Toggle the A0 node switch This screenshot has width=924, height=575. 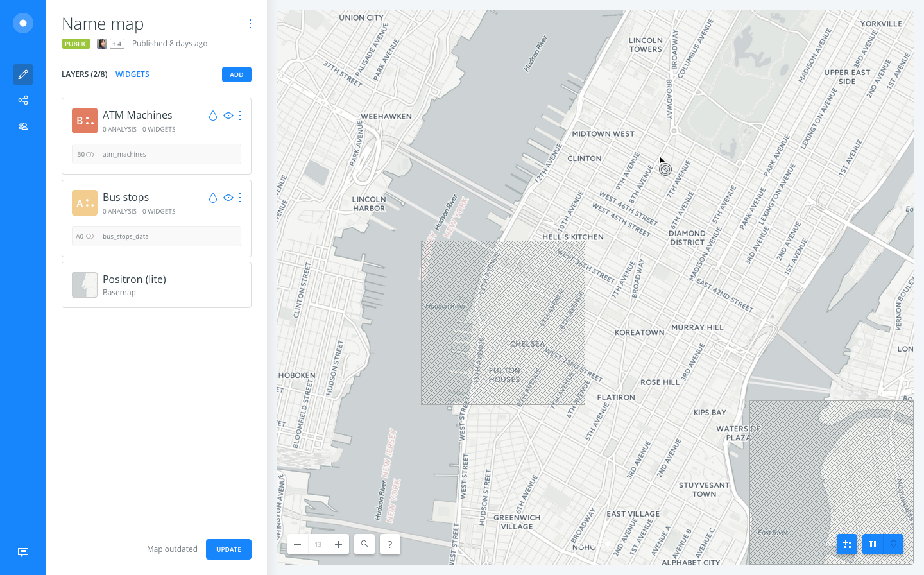pyautogui.click(x=90, y=237)
